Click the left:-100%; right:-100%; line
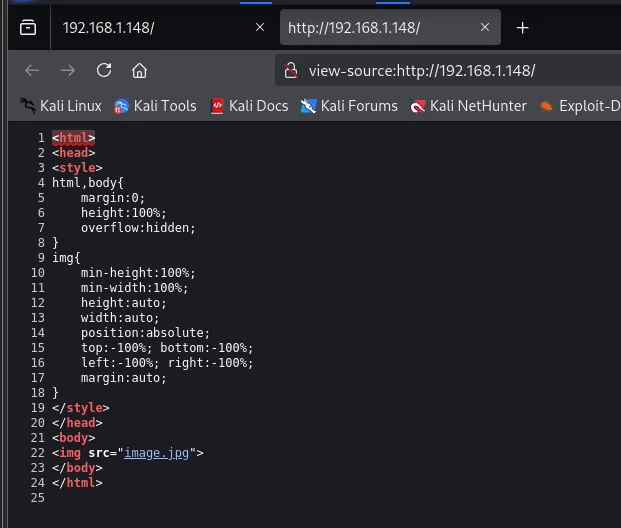 [167, 363]
